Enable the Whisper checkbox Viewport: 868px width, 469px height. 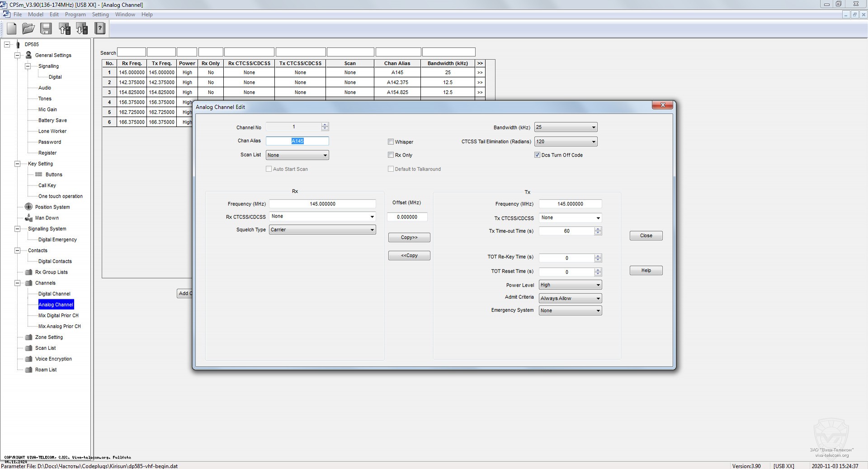coord(391,142)
